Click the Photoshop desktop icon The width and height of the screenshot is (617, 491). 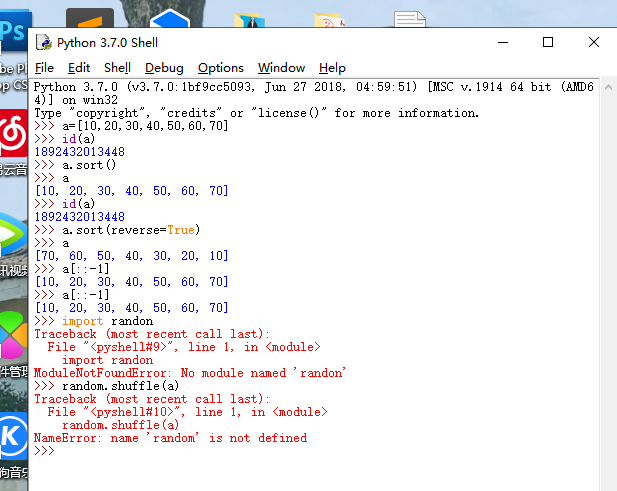point(15,31)
